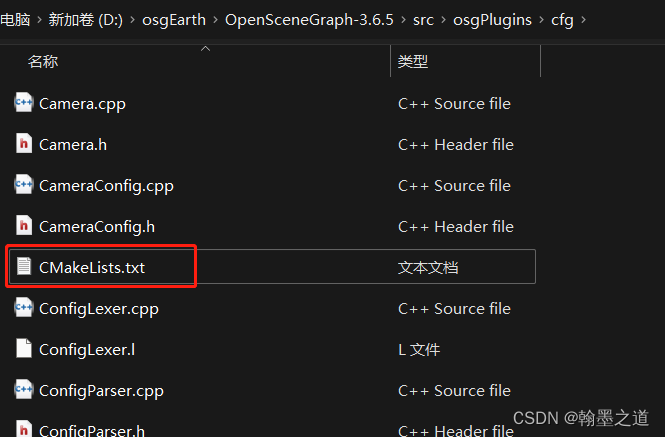Click the C++ Header file type of CameraConfig.h

pyautogui.click(x=456, y=227)
